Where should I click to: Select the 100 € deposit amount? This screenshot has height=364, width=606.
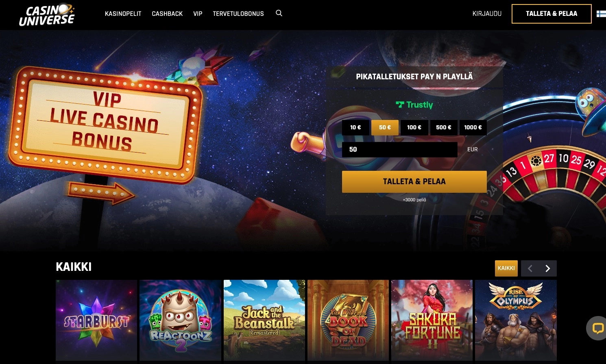coord(414,127)
